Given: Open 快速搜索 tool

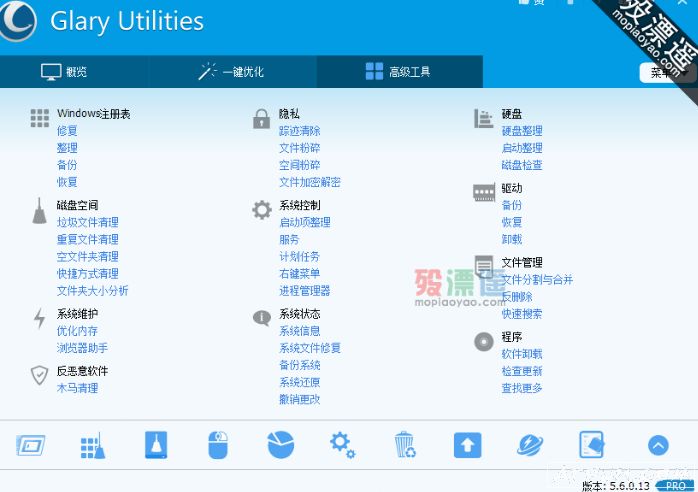Looking at the screenshot, I should pyautogui.click(x=522, y=314).
